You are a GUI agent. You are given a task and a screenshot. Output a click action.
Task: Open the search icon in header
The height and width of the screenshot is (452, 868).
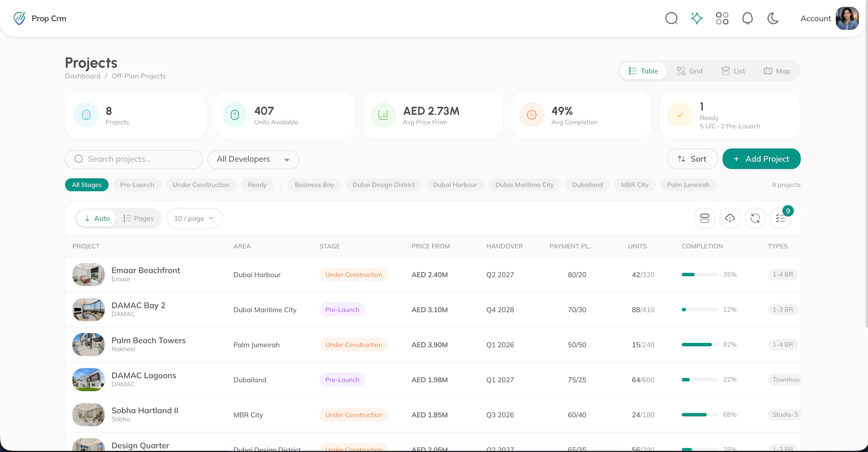[x=671, y=18]
